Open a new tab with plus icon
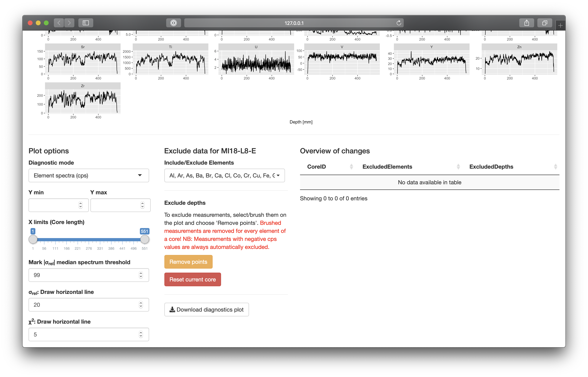 [x=560, y=25]
